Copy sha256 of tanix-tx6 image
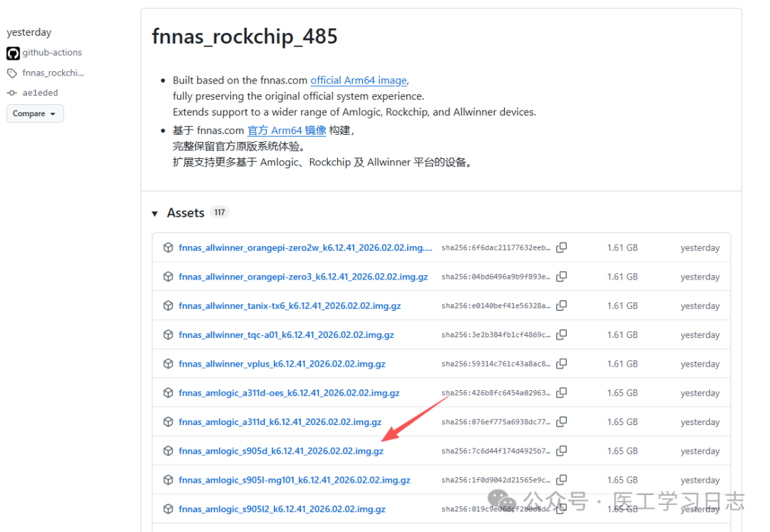Viewport: 770px width, 532px height. [x=562, y=306]
